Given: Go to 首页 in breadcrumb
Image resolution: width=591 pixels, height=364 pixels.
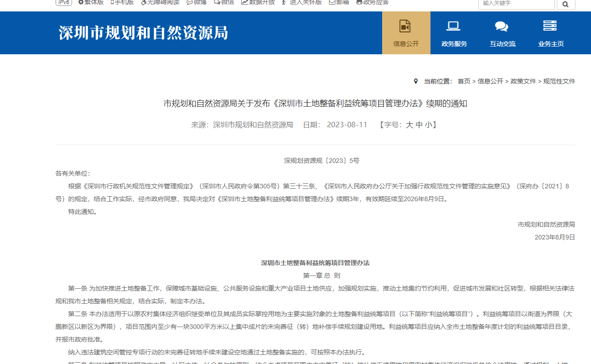Looking at the screenshot, I should click(464, 81).
